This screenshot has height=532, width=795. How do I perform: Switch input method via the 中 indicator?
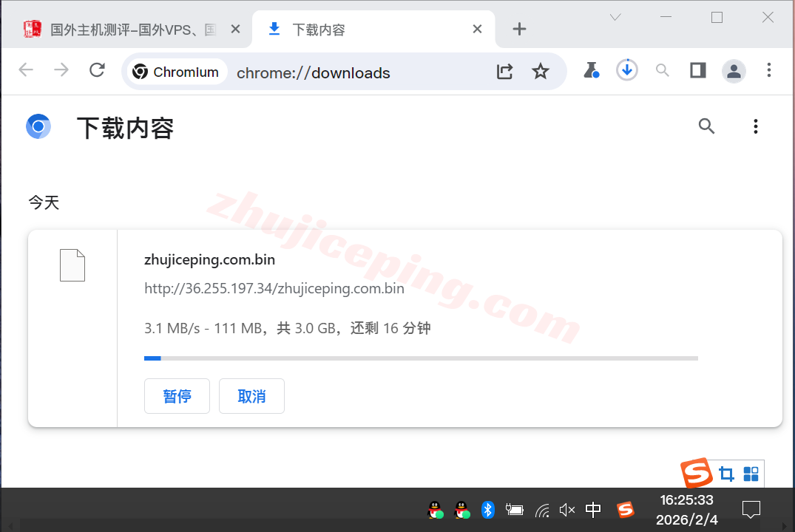pos(592,510)
